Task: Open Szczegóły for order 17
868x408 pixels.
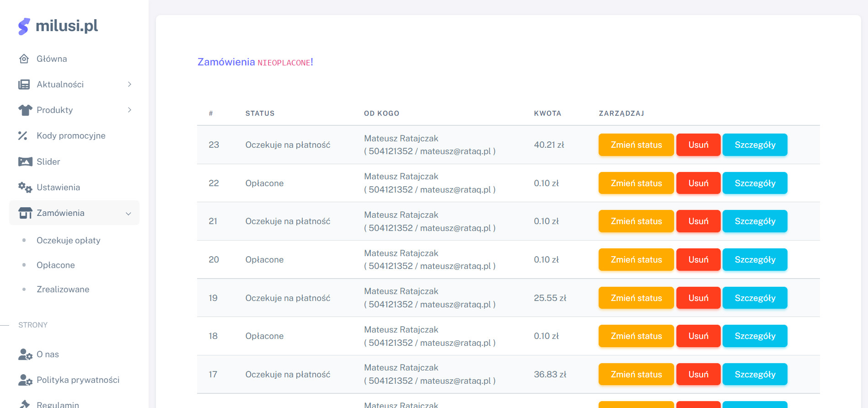Action: [x=755, y=374]
